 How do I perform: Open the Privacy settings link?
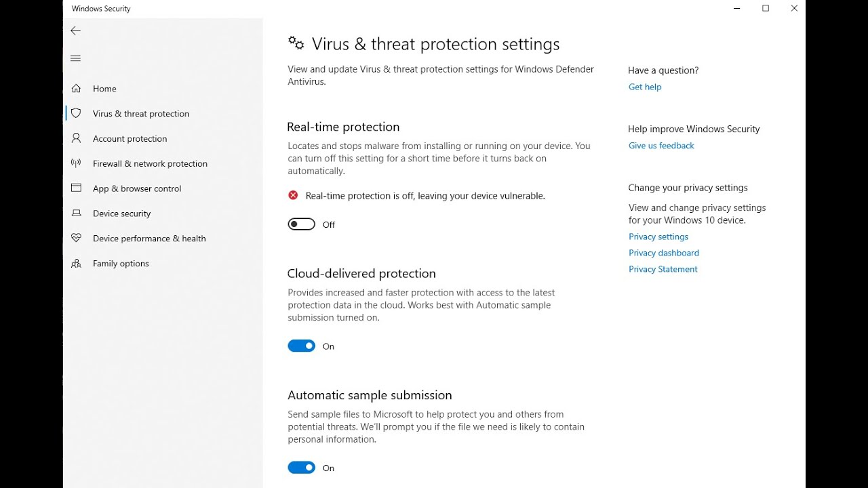pyautogui.click(x=658, y=237)
